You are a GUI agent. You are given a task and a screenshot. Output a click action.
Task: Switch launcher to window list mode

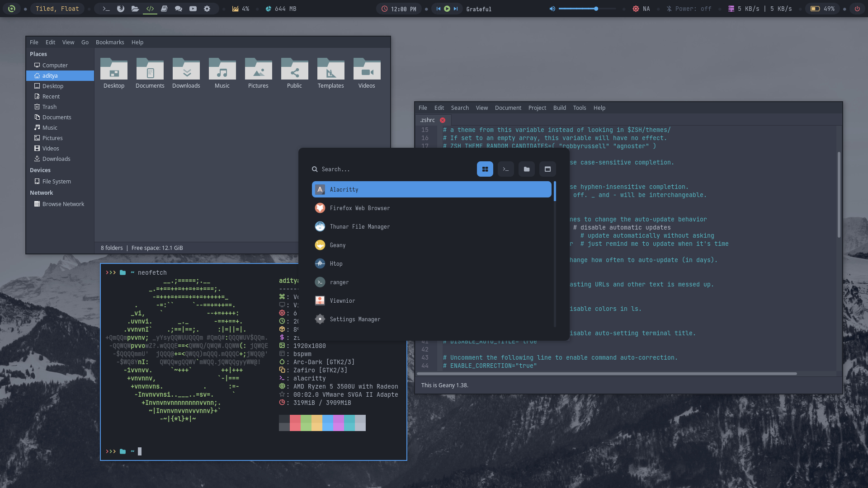pos(547,169)
